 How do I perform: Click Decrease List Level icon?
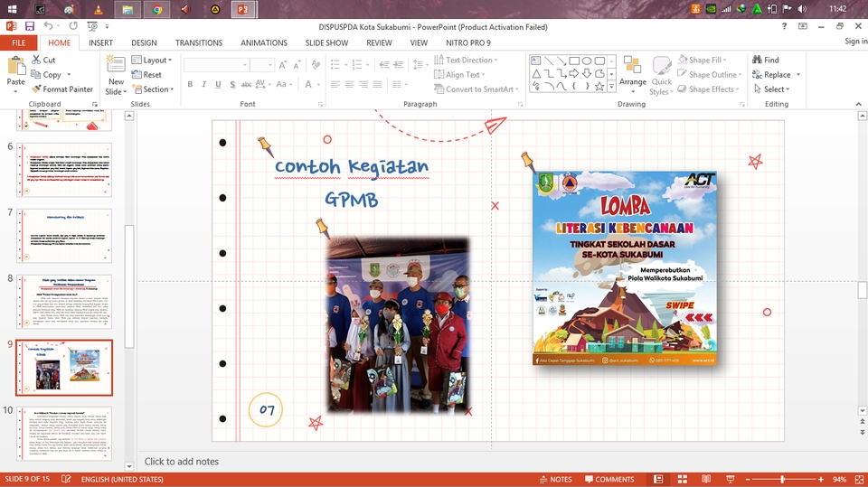[x=384, y=65]
